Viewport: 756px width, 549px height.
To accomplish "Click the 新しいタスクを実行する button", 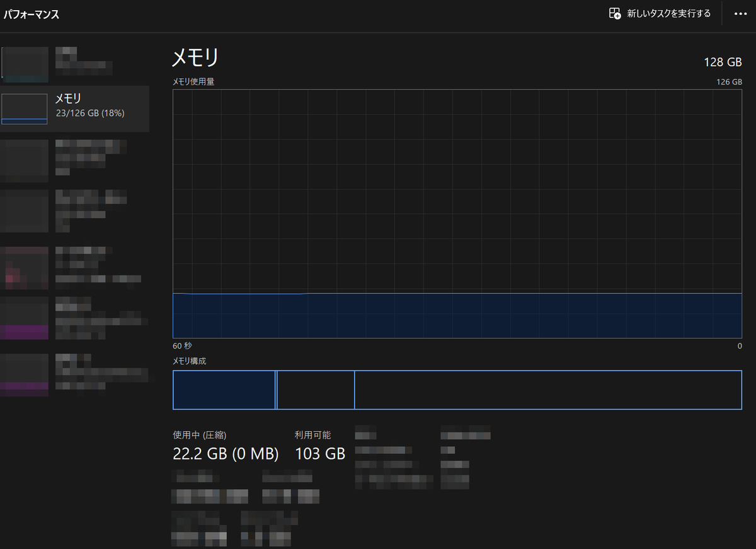I will [x=660, y=13].
